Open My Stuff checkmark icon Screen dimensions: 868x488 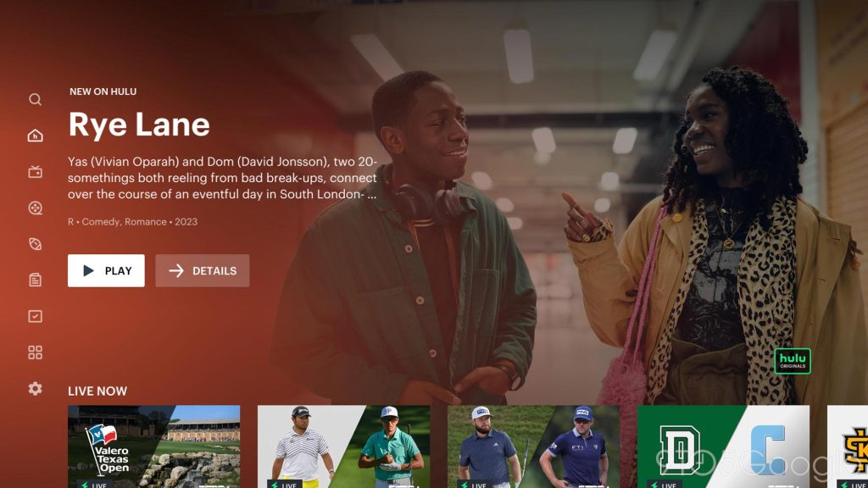(x=35, y=316)
